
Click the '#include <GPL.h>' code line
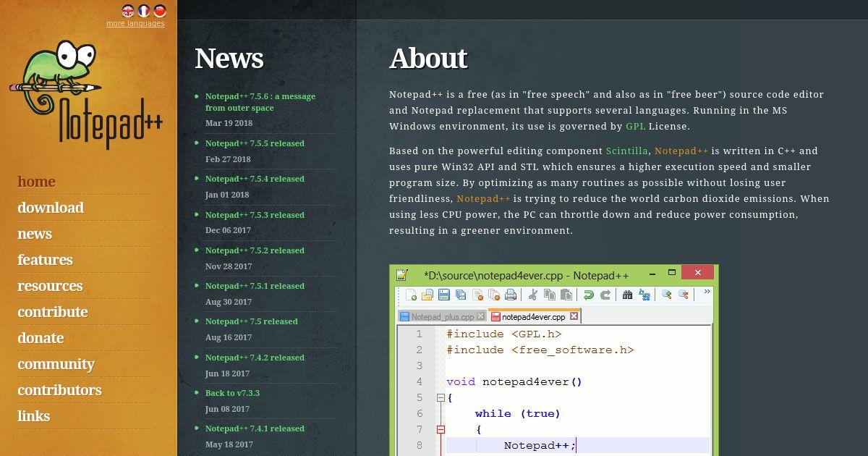(x=504, y=334)
